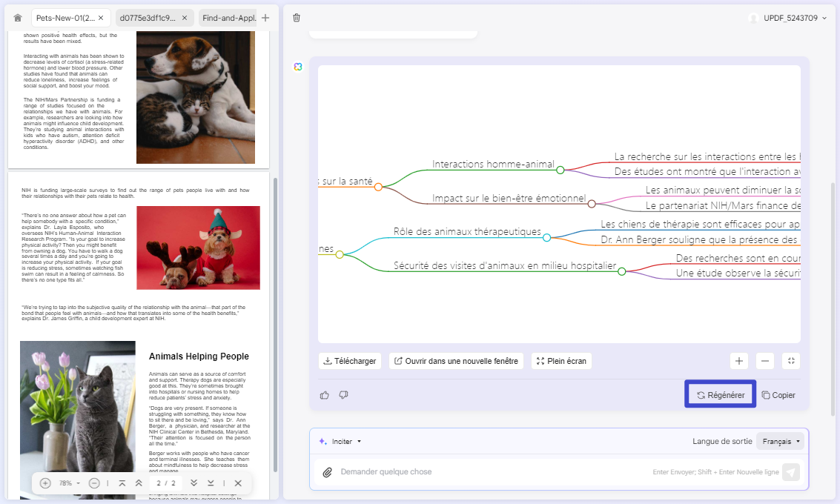Click the dog and cat photo
Image resolution: width=840 pixels, height=504 pixels.
pos(196,97)
